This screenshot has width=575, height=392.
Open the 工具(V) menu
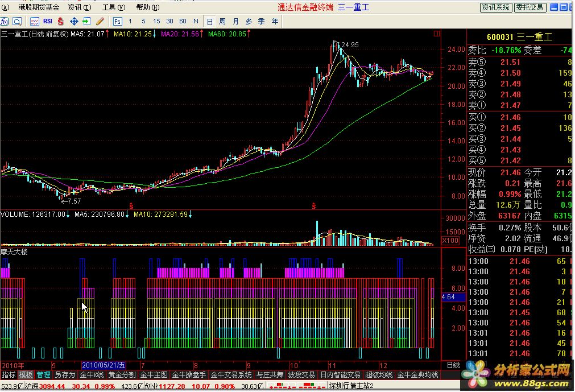click(114, 7)
